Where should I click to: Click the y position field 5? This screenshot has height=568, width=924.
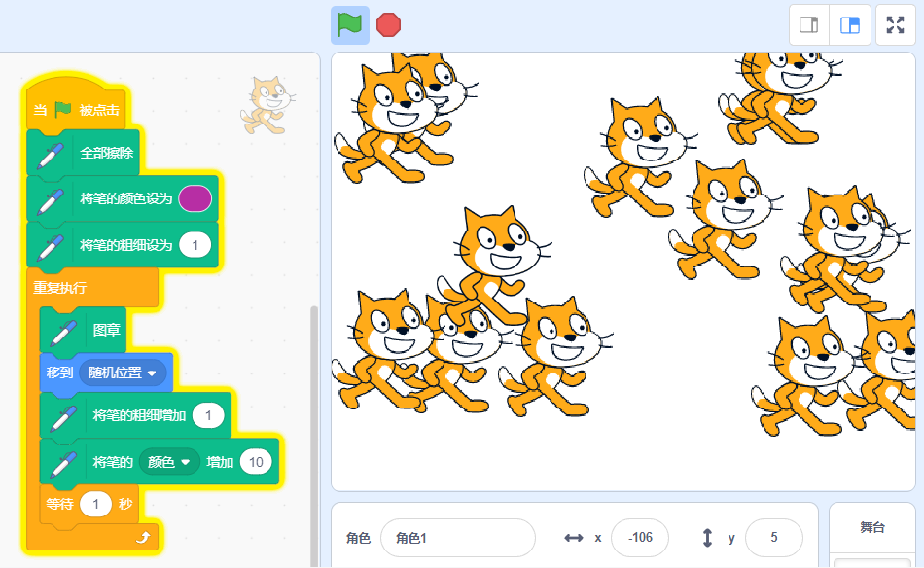tap(774, 537)
